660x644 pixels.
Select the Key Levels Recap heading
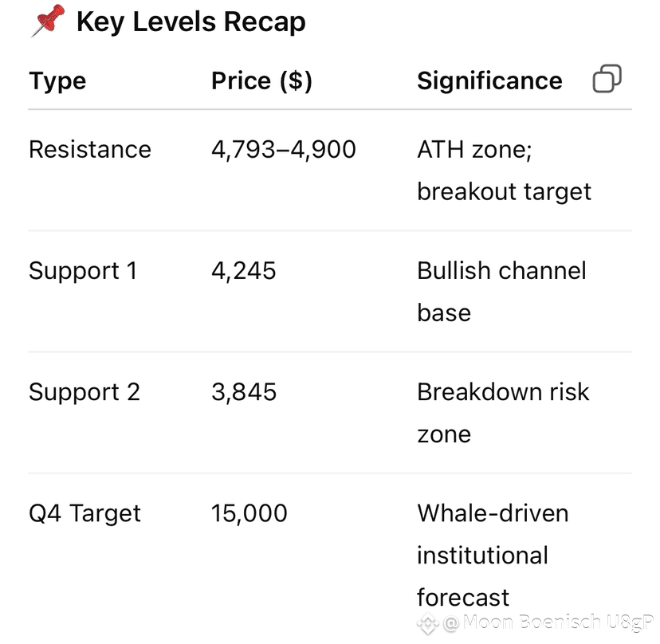tap(191, 22)
